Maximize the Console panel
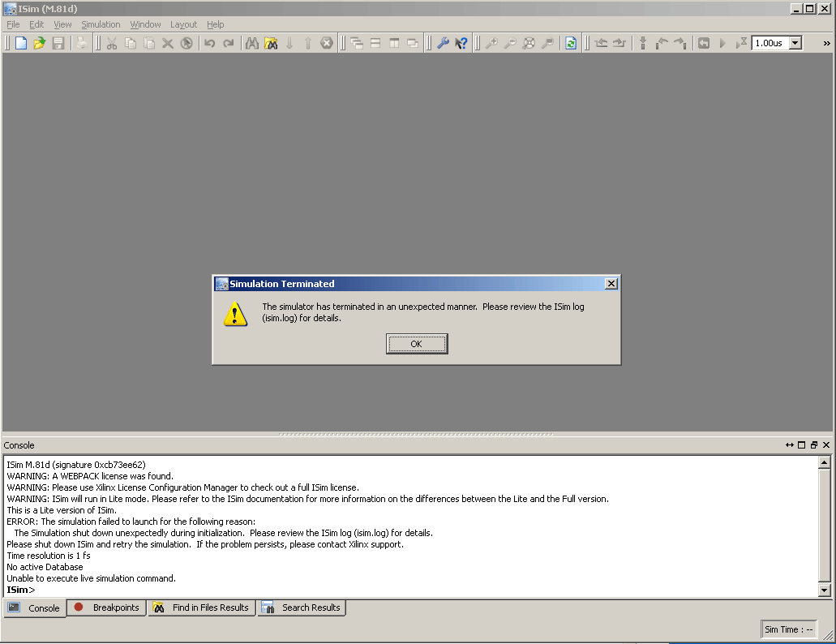 (x=801, y=445)
